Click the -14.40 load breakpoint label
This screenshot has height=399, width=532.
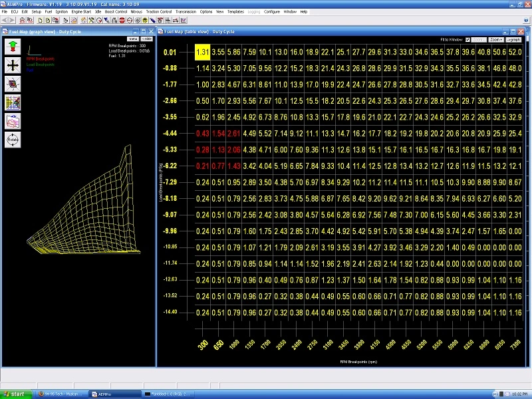170,312
